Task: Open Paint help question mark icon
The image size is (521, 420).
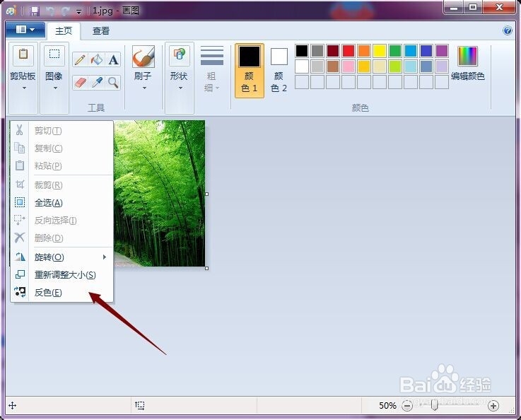Action: pos(508,30)
